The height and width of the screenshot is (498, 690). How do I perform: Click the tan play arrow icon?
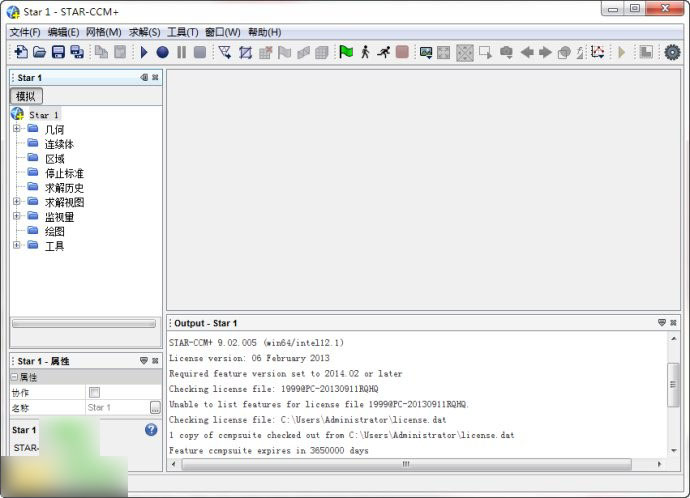pos(621,52)
